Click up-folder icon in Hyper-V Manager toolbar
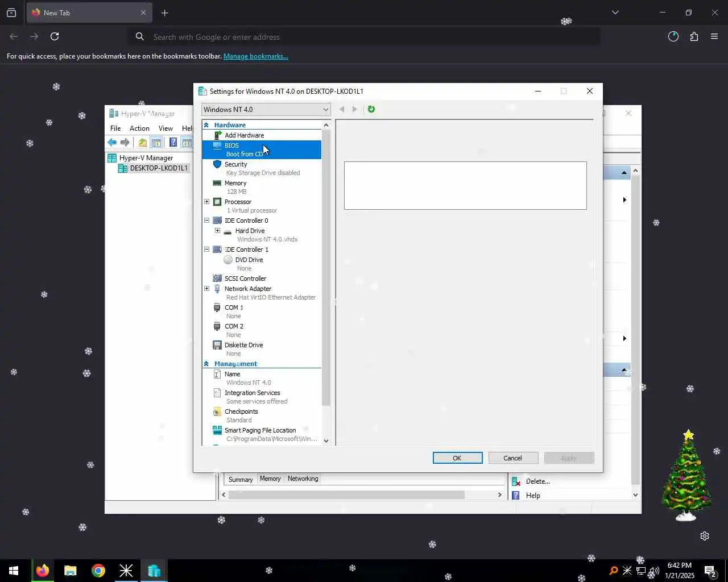728x582 pixels. [143, 143]
